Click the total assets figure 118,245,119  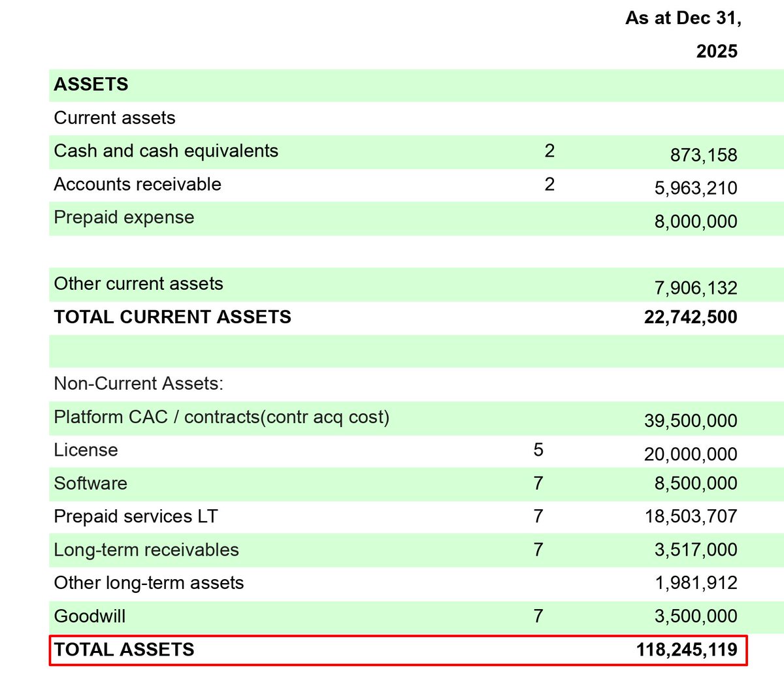pos(687,650)
